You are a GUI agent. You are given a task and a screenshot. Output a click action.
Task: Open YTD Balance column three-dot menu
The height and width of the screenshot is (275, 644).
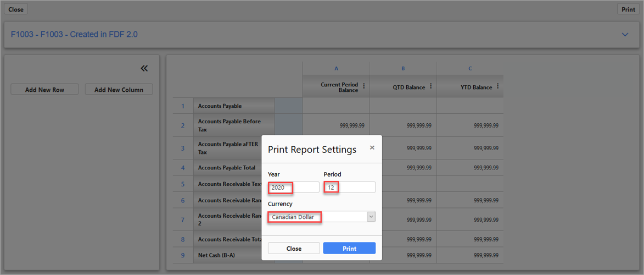coord(497,86)
